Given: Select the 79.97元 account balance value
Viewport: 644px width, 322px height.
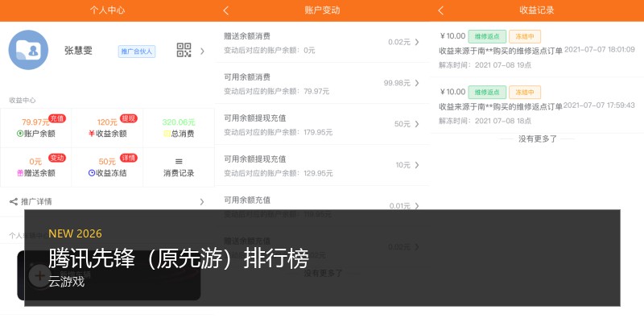Looking at the screenshot, I should click(35, 122).
